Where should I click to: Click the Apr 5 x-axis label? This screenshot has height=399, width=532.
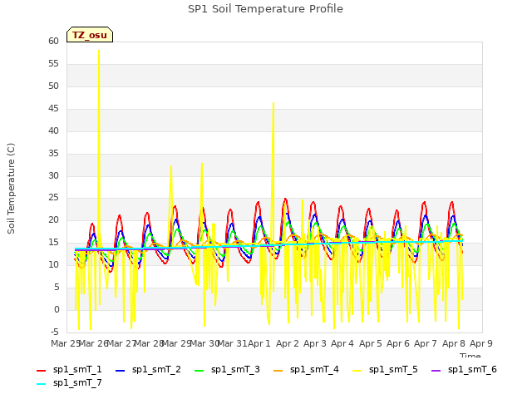click(370, 343)
